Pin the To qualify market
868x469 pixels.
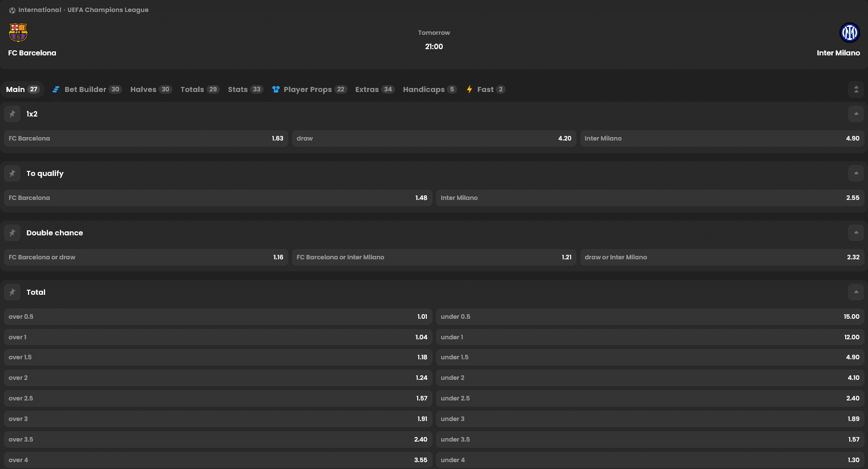click(x=12, y=173)
